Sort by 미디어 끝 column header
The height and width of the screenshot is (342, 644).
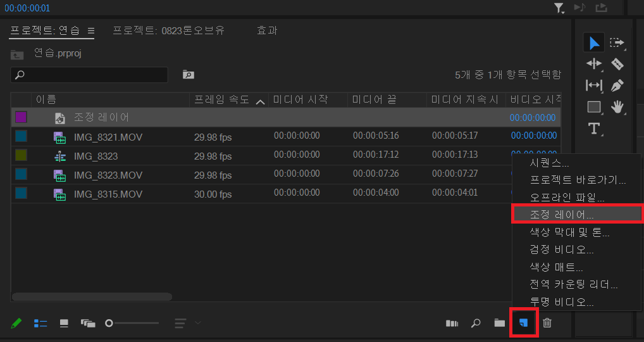[387, 100]
